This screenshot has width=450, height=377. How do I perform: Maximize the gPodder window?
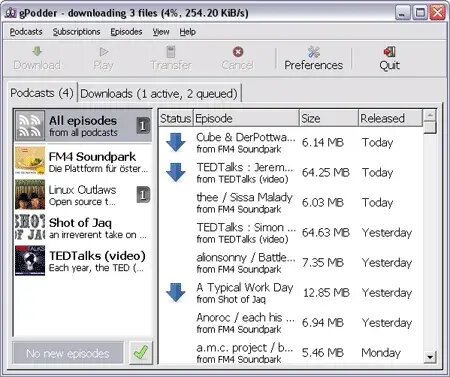pyautogui.click(x=420, y=13)
